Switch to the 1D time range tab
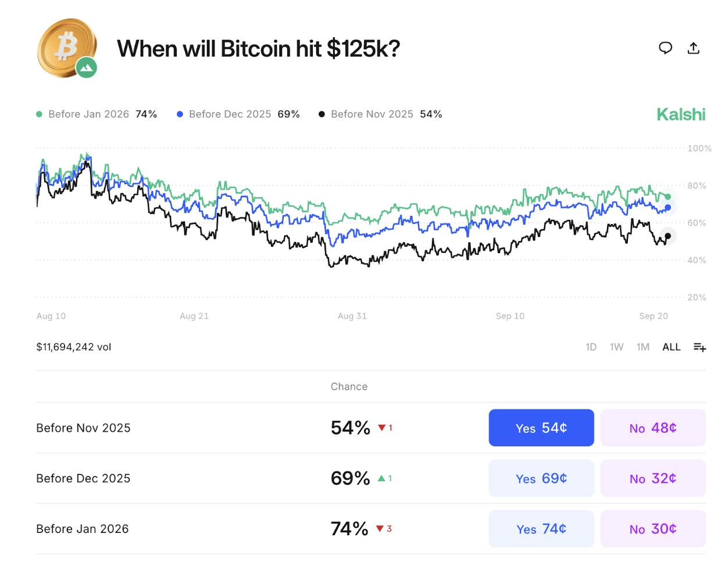728x562 pixels. click(x=590, y=347)
